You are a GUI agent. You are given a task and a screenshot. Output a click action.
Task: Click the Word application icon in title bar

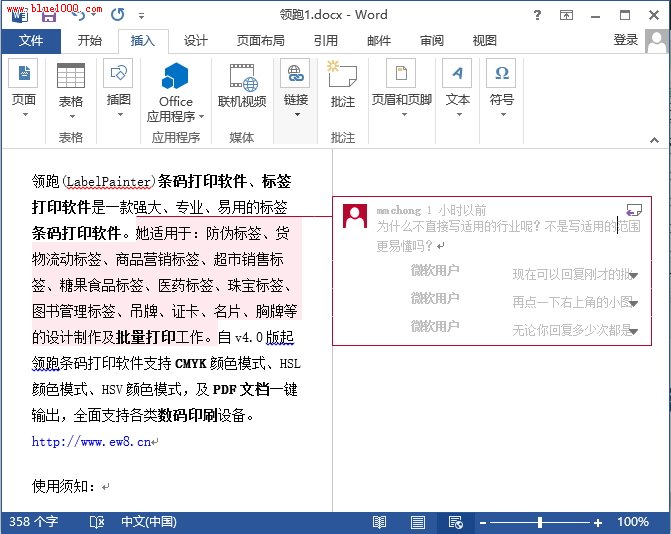(x=19, y=15)
